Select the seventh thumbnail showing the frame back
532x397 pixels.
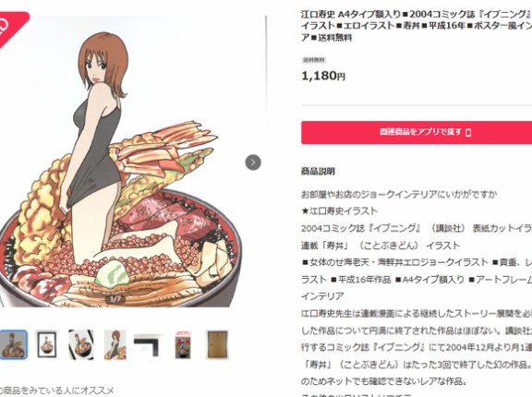click(x=217, y=344)
